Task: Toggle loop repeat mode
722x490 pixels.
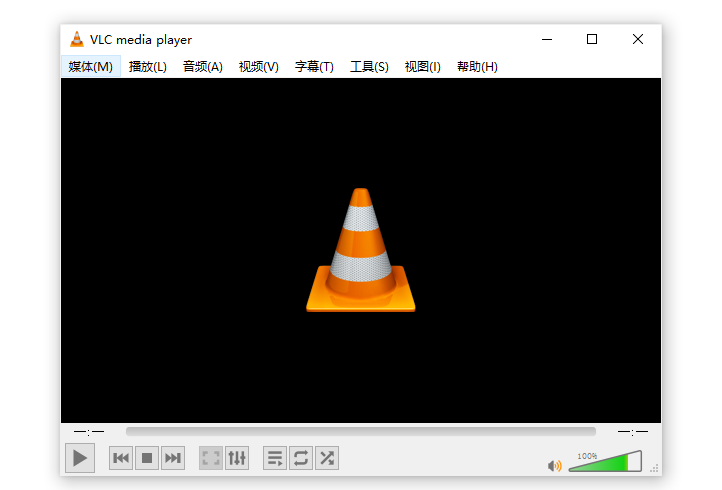Action: click(301, 458)
